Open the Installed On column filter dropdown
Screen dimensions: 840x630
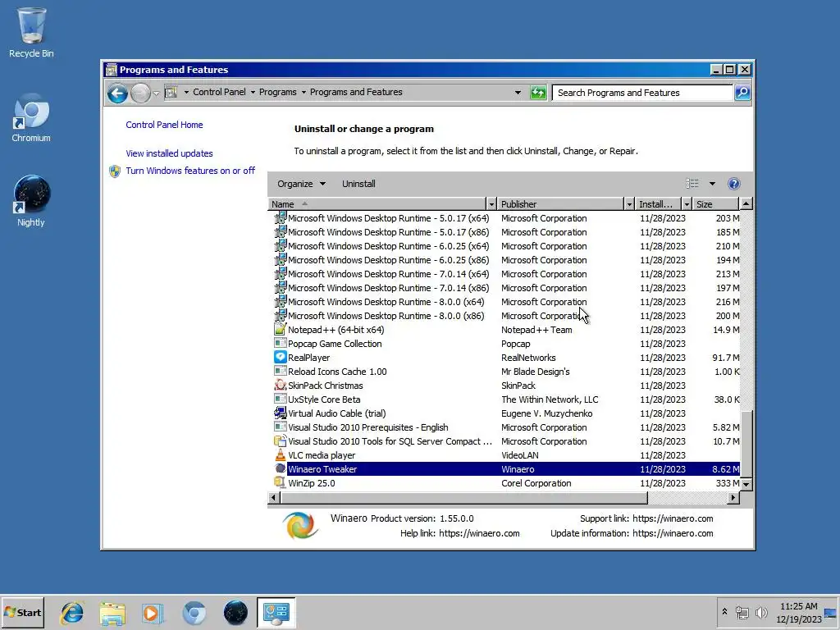(687, 204)
